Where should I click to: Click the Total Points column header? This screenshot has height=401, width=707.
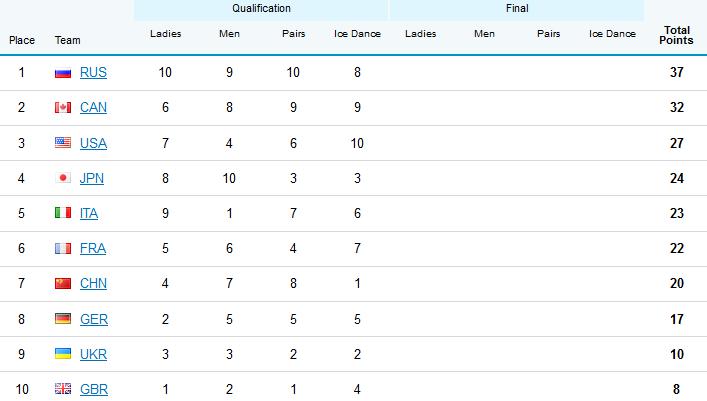click(x=676, y=35)
